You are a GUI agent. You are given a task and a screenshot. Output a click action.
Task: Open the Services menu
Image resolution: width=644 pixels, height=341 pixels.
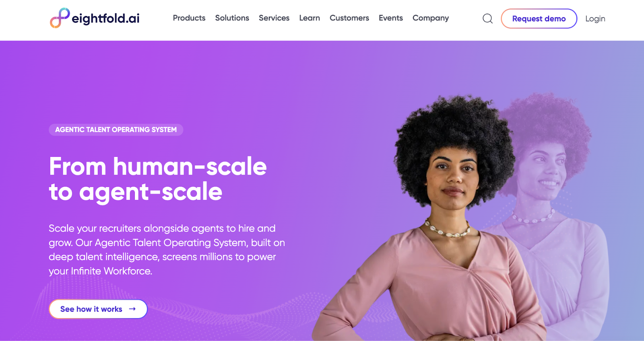click(274, 18)
